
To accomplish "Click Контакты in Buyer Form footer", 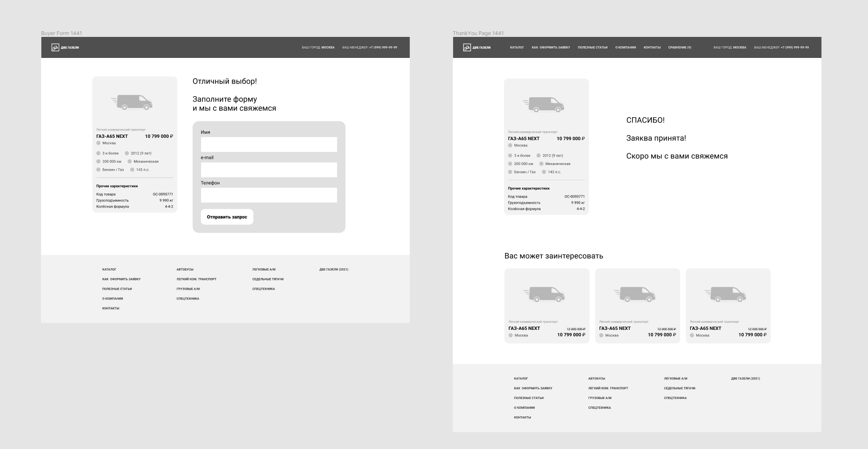I will coord(111,308).
